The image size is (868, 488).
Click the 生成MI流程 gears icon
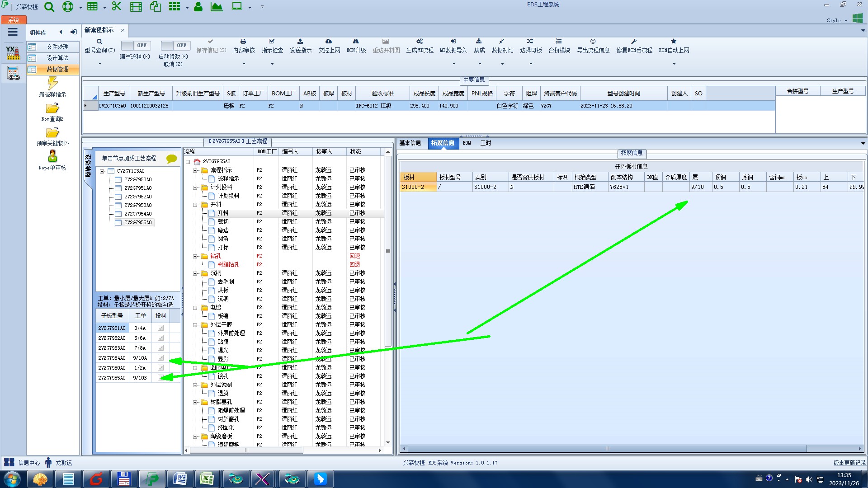coord(420,42)
